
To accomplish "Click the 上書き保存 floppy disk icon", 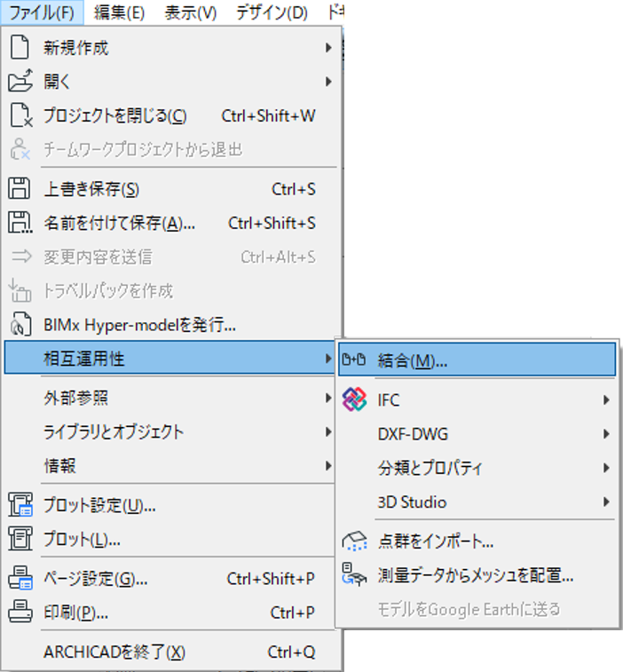I will pos(19,188).
